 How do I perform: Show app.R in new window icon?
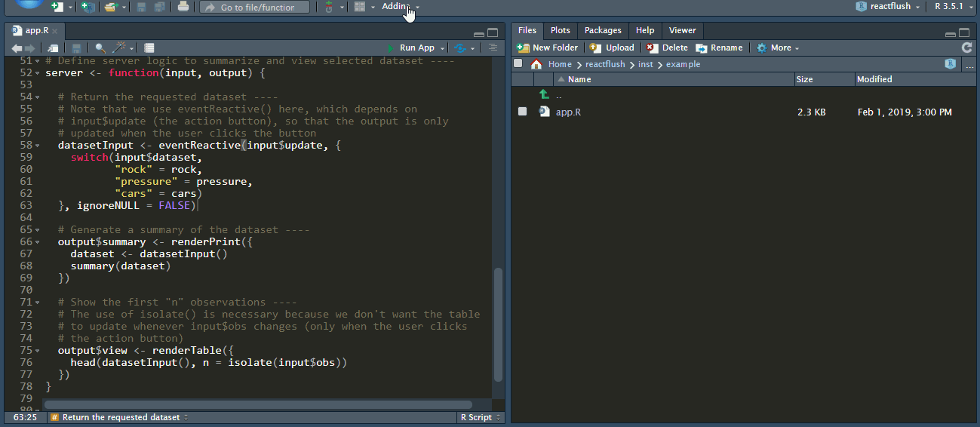53,48
